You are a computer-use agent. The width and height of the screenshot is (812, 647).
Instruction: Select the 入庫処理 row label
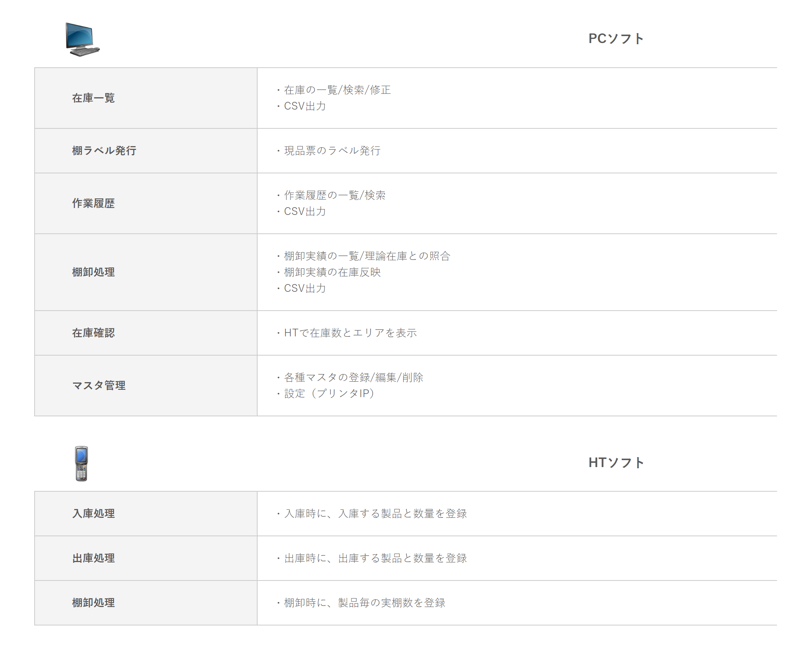point(93,514)
